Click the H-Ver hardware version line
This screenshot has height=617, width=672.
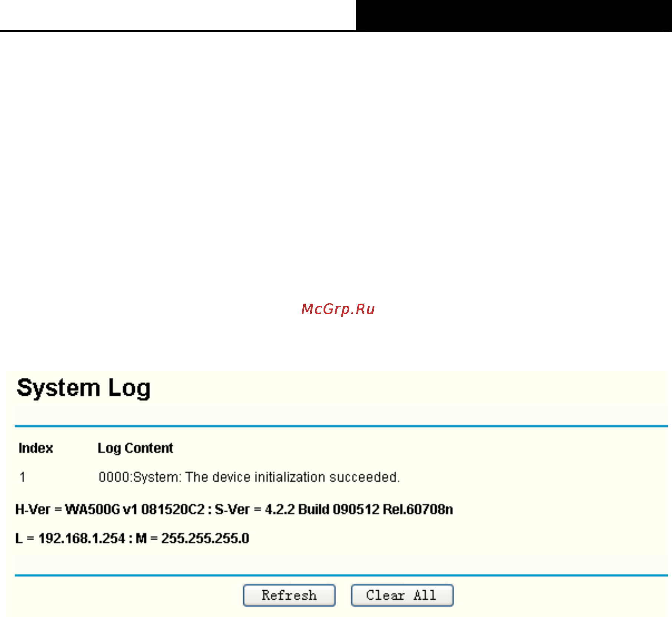coord(234,509)
